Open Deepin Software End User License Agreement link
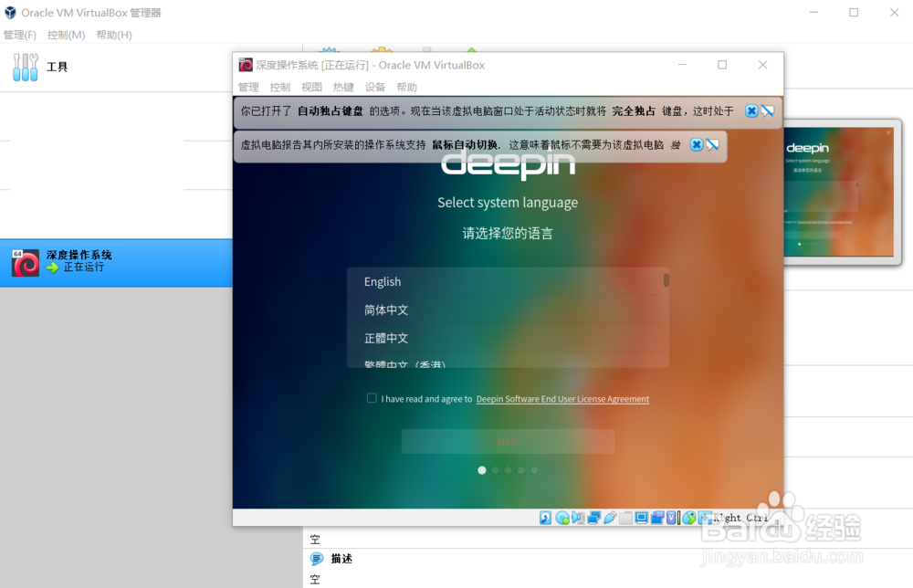Viewport: 913px width, 588px height. pyautogui.click(x=562, y=399)
